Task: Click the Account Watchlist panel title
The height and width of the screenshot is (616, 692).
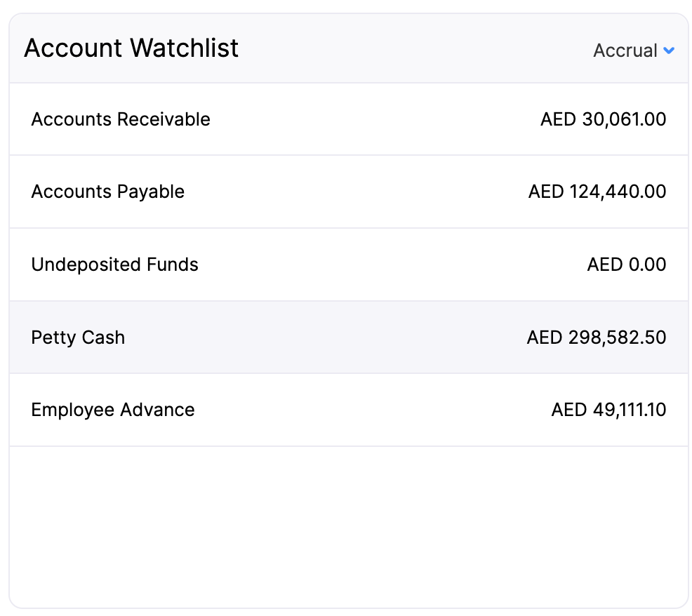Action: tap(131, 48)
